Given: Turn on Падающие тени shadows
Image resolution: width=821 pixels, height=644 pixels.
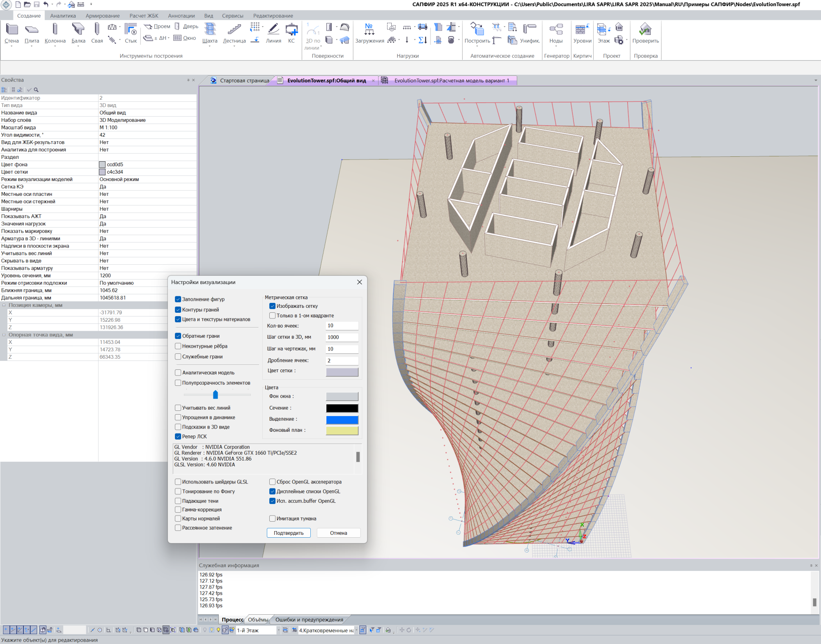Looking at the screenshot, I should [178, 501].
